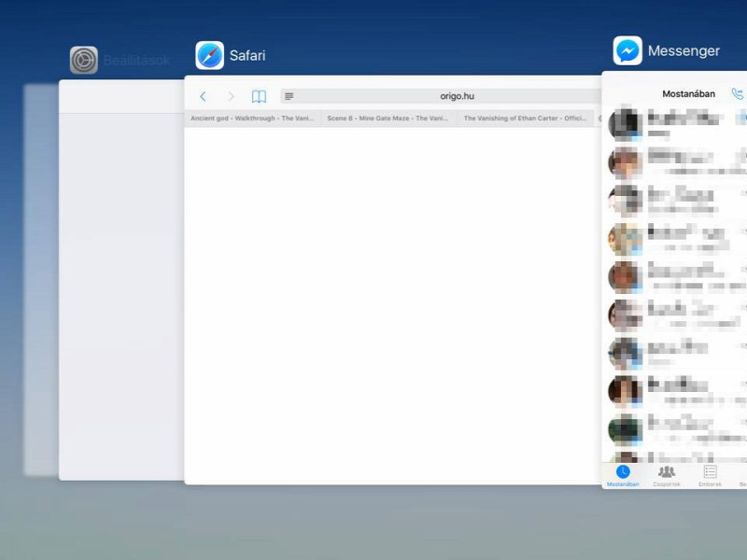Tap the Safari app icon in the switcher
This screenshot has width=747, height=560.
pos(209,55)
